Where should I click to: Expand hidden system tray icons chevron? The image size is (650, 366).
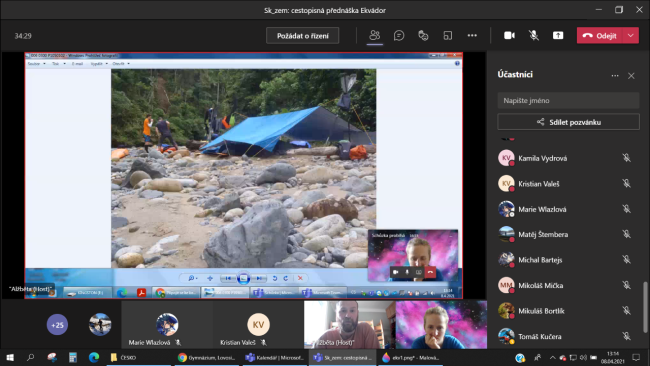pos(552,357)
